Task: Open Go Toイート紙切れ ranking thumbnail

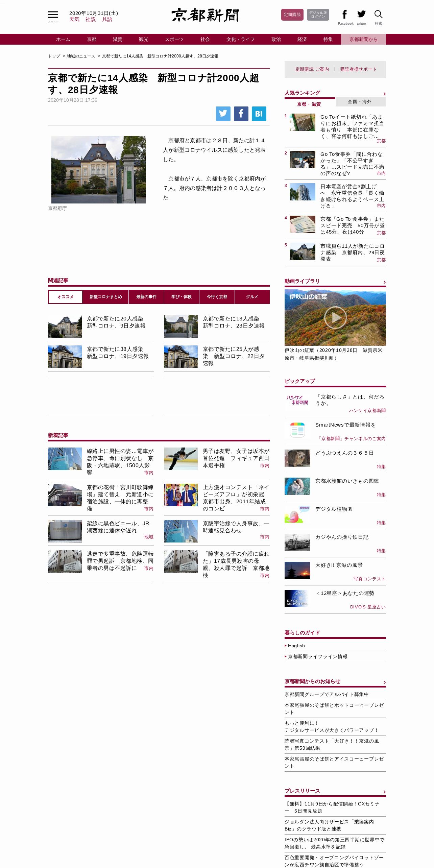Action: (303, 122)
